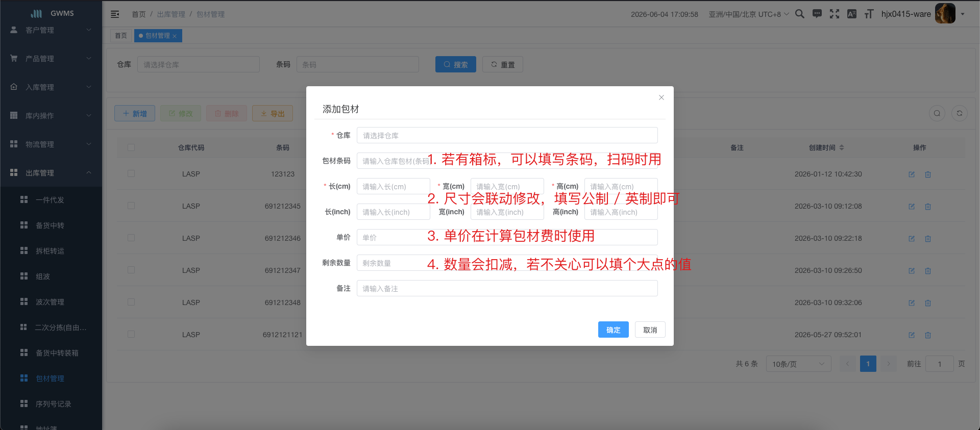Click the 导出 export button
Image resolution: width=980 pixels, height=430 pixels.
[273, 113]
